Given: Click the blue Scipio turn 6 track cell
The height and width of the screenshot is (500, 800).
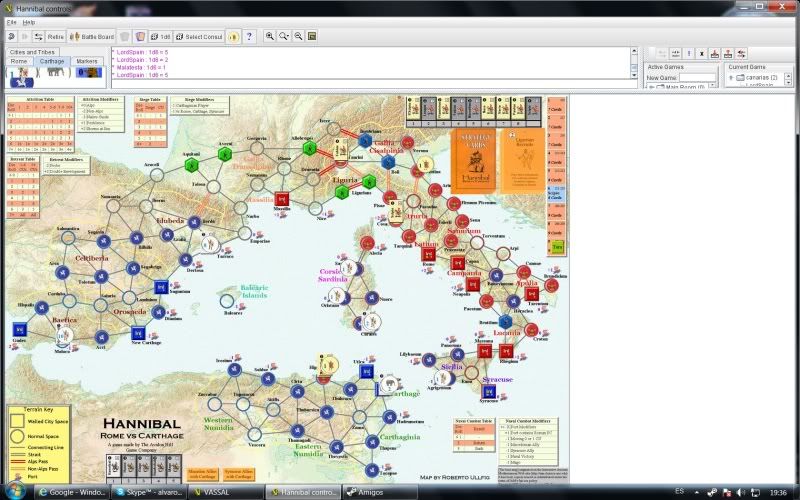Looking at the screenshot, I should tap(556, 193).
